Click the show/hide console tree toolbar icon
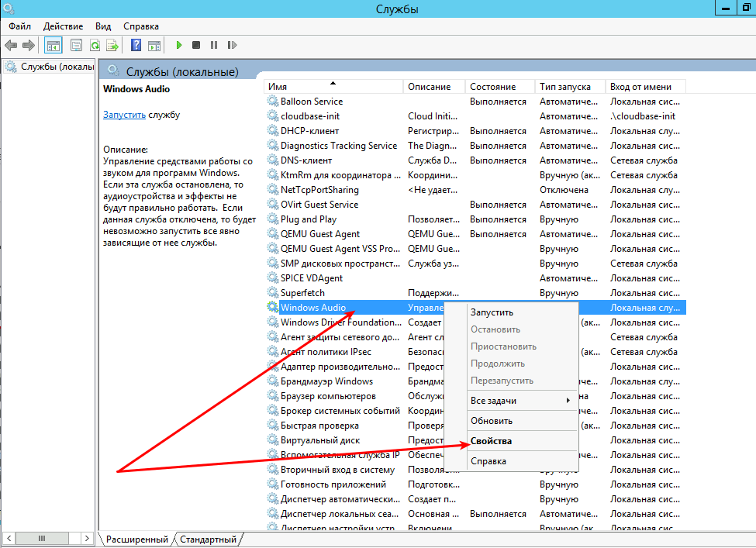756x548 pixels. tap(54, 46)
